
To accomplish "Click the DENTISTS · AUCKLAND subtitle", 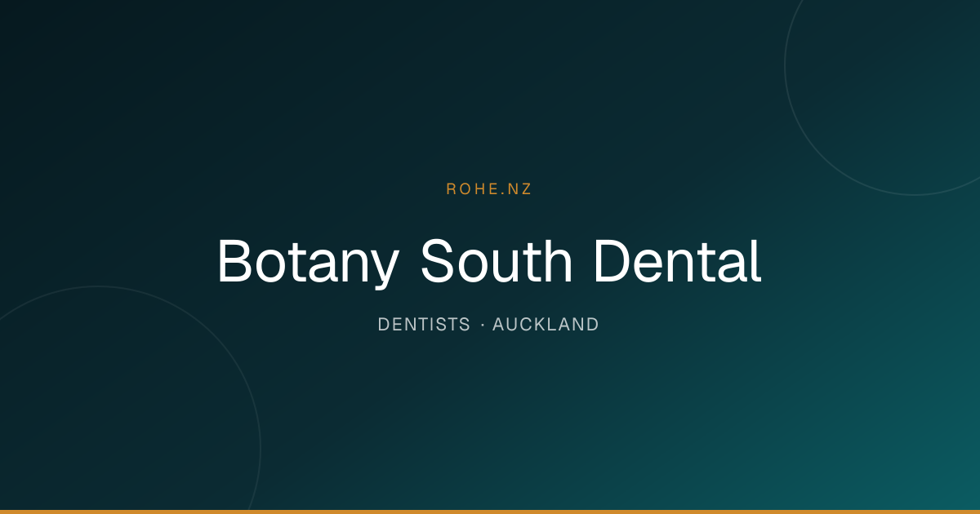I will click(x=488, y=324).
